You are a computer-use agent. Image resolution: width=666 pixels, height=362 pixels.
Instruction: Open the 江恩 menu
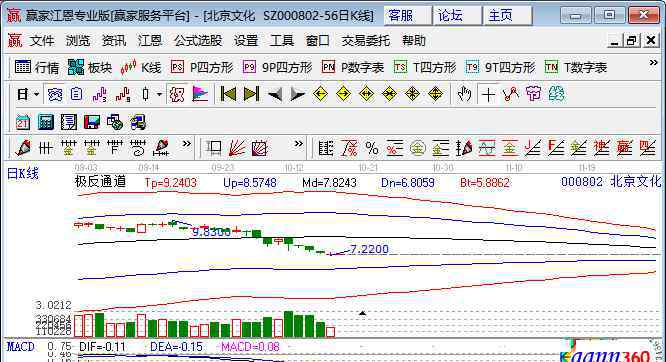tap(150, 41)
